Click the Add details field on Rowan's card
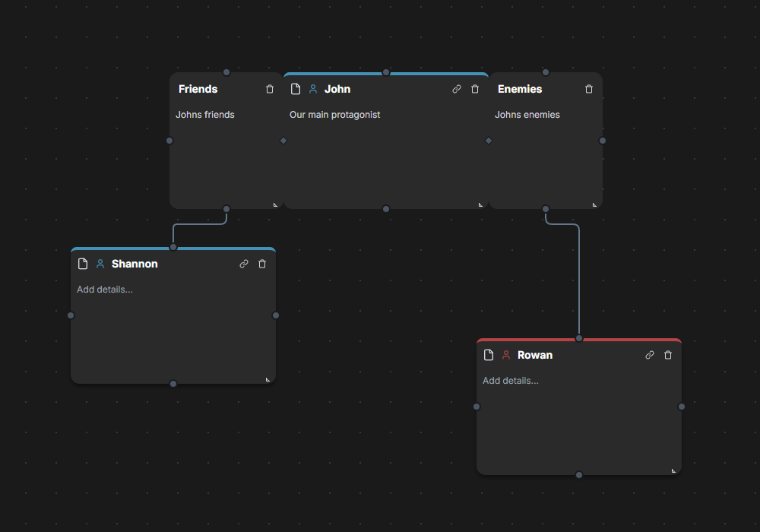The width and height of the screenshot is (760, 532). [511, 380]
